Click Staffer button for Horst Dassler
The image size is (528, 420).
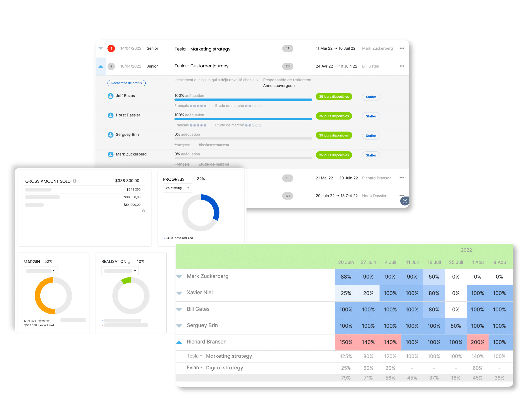pyautogui.click(x=371, y=116)
